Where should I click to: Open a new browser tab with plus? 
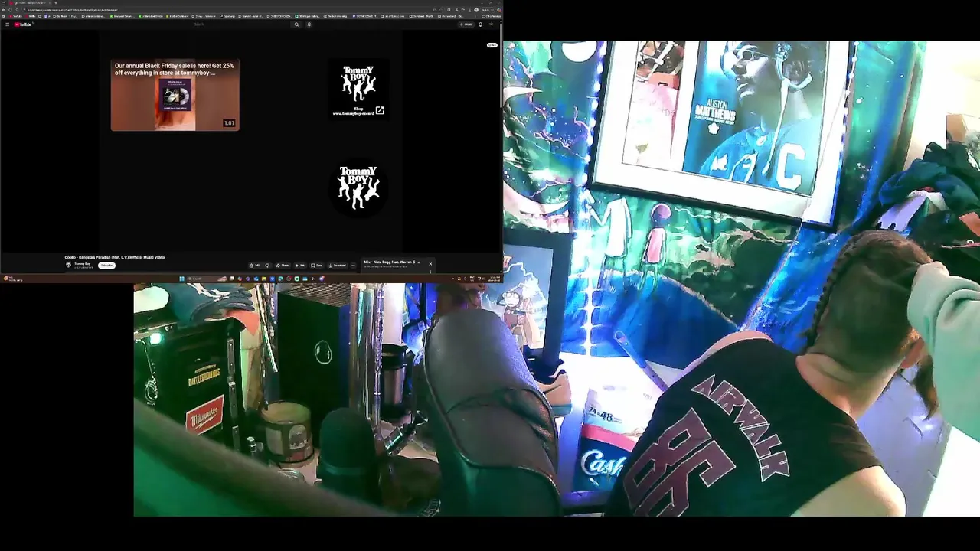(x=56, y=3)
